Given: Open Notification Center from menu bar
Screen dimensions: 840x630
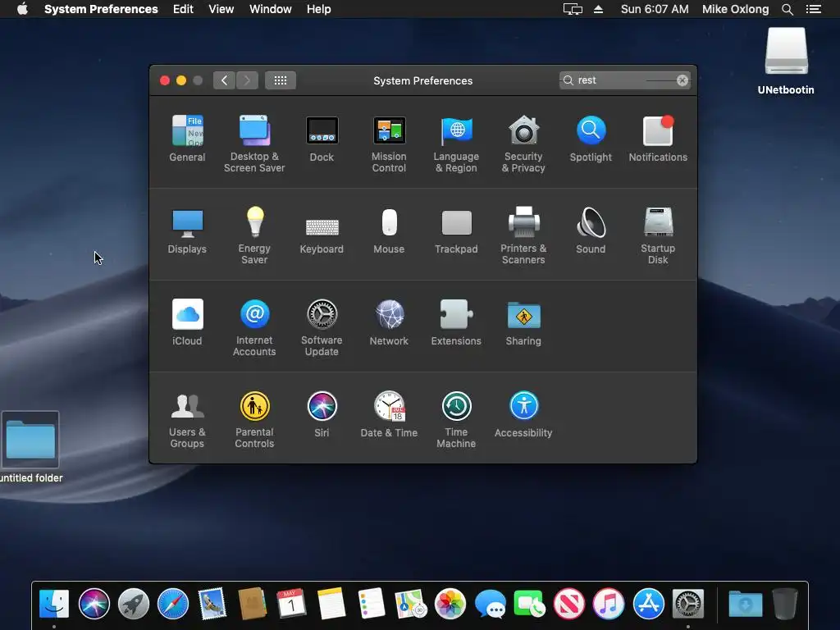Looking at the screenshot, I should point(813,9).
